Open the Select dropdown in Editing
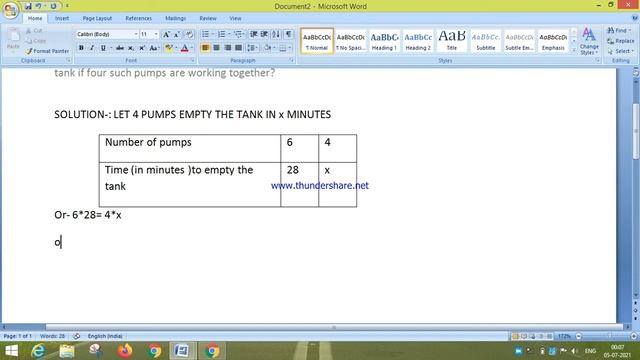The image size is (640, 360). click(620, 51)
